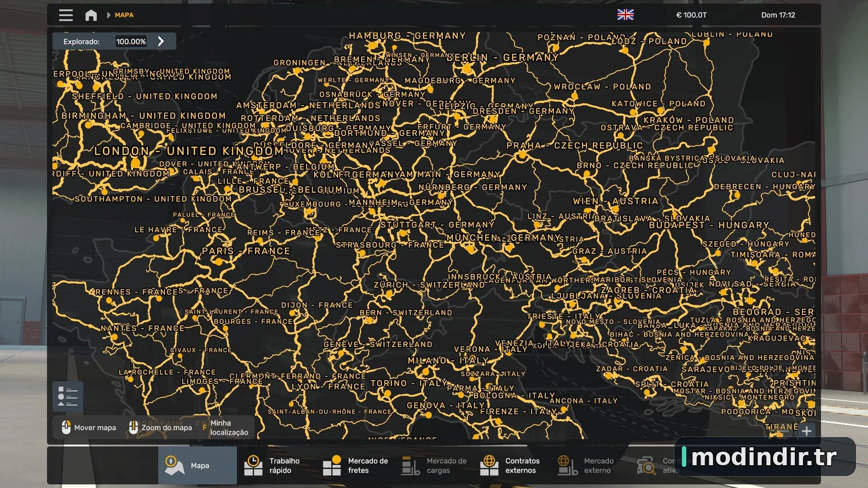The width and height of the screenshot is (868, 488).
Task: Open the Mercado de fretes tab
Action: (355, 465)
